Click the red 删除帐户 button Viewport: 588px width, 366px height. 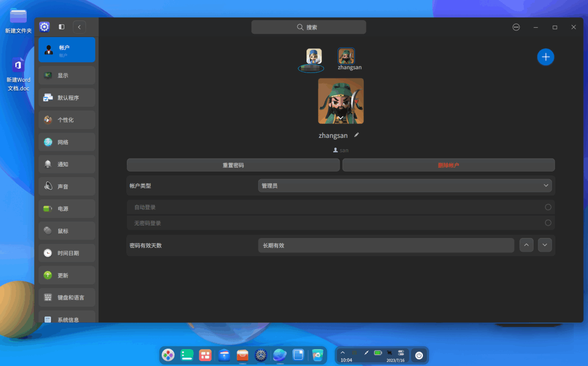pyautogui.click(x=449, y=165)
